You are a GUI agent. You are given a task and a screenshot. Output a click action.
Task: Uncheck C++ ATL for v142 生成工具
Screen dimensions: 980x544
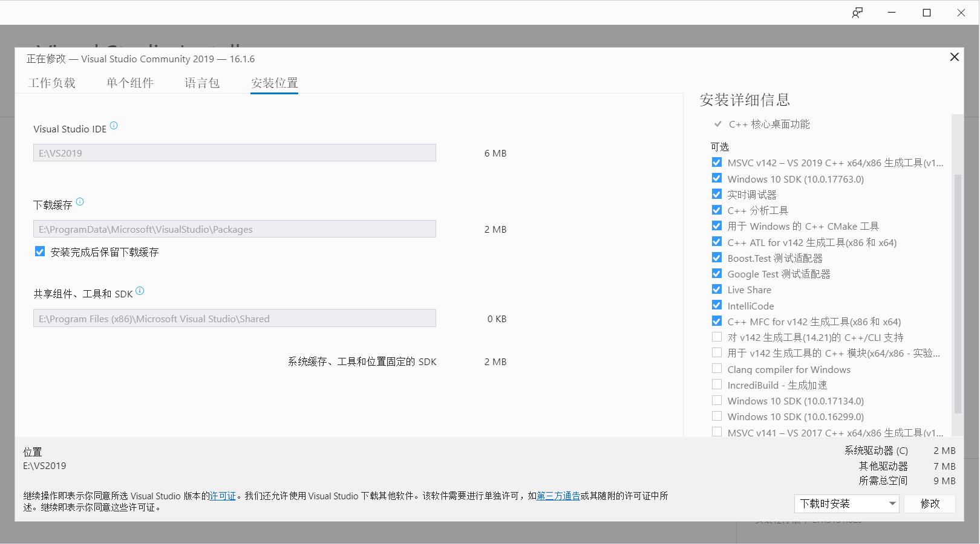click(x=717, y=242)
